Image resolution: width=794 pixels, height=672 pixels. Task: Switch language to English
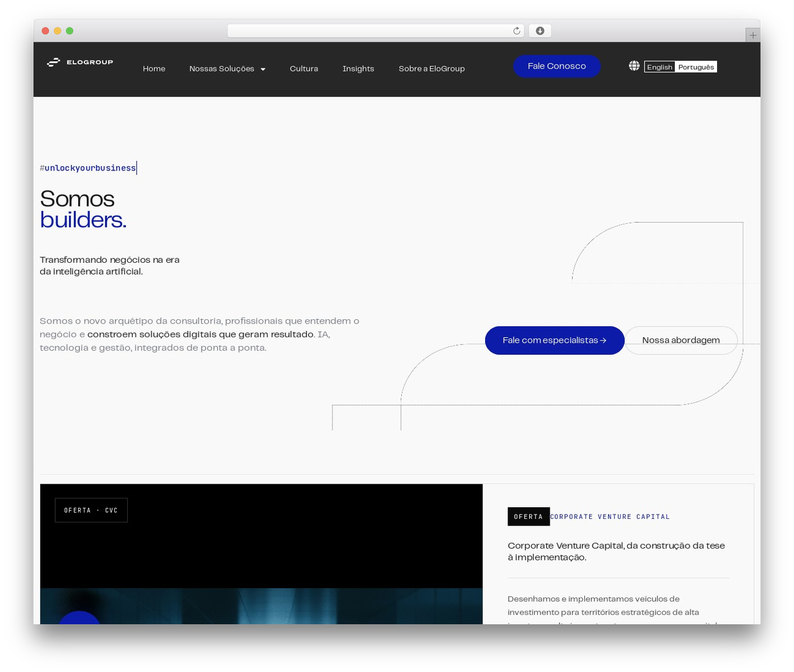click(659, 67)
